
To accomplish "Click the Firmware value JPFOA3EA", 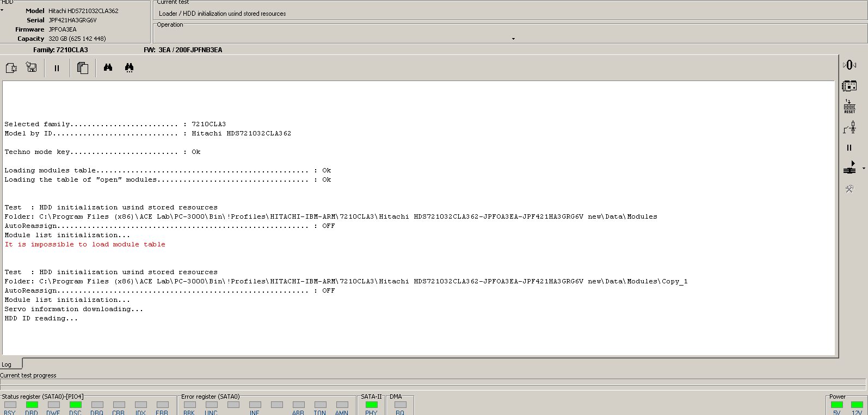I will point(63,29).
